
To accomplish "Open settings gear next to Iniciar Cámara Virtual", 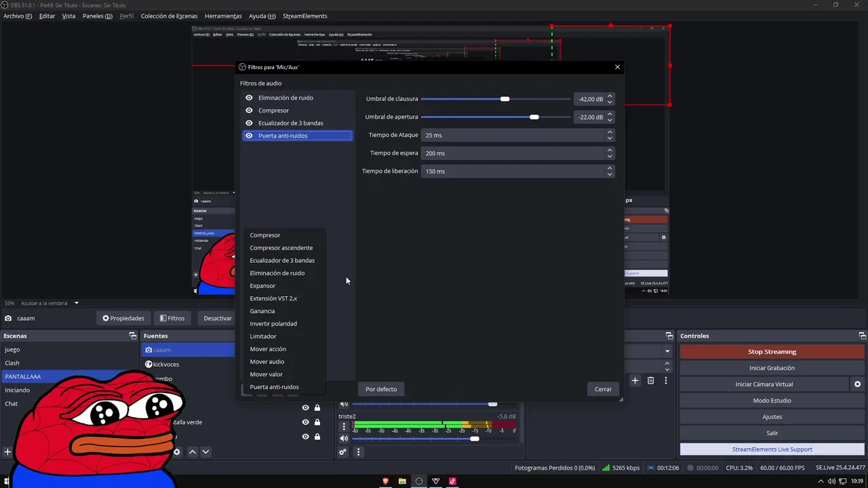I will (857, 384).
